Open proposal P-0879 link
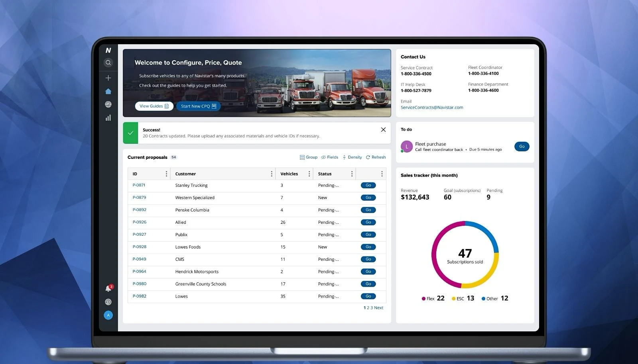638x364 pixels. (139, 198)
